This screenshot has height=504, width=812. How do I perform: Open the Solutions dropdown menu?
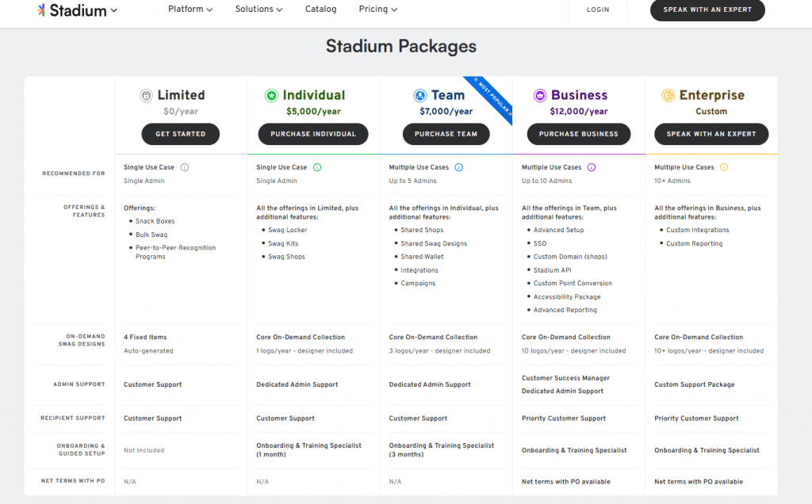(259, 9)
